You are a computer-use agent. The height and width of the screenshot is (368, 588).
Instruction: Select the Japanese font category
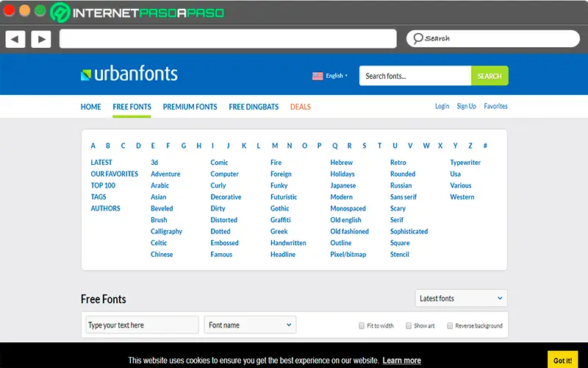pos(343,185)
